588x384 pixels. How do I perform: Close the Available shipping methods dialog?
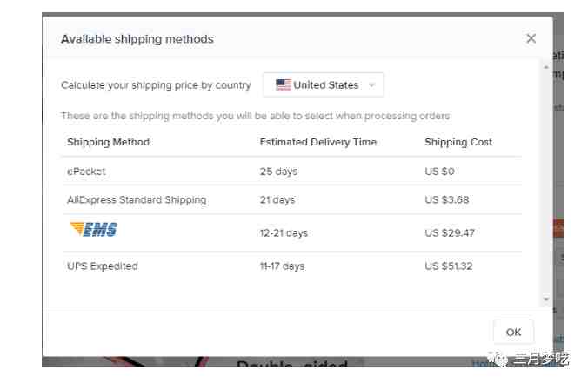click(531, 38)
